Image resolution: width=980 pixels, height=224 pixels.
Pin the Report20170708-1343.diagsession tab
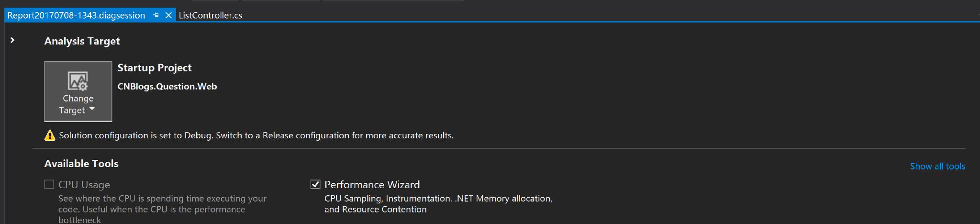coord(156,15)
